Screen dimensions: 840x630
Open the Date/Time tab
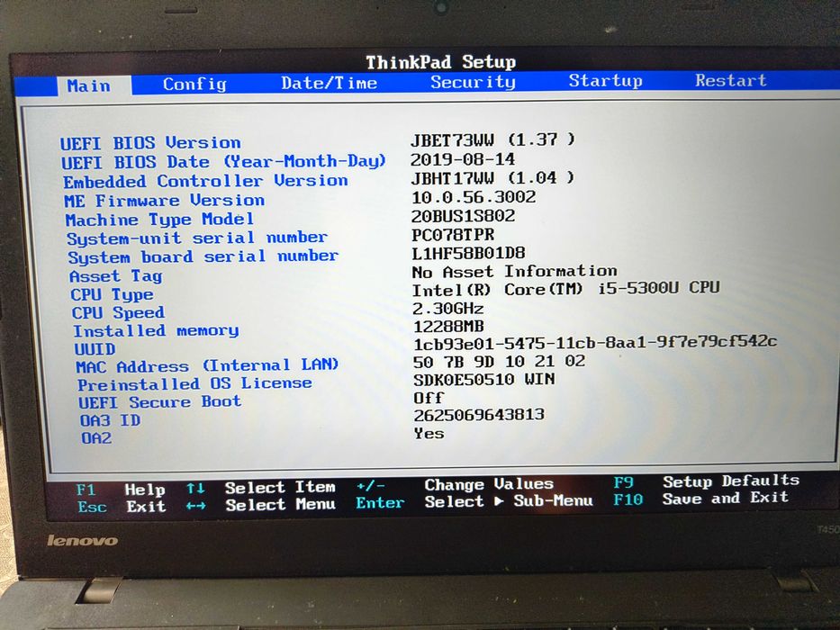329,83
